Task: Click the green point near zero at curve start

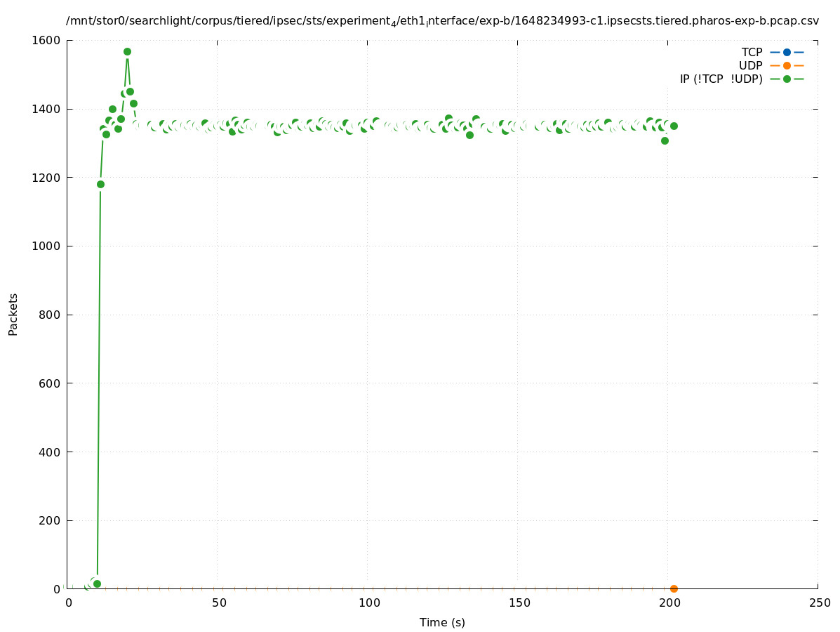Action: (97, 584)
